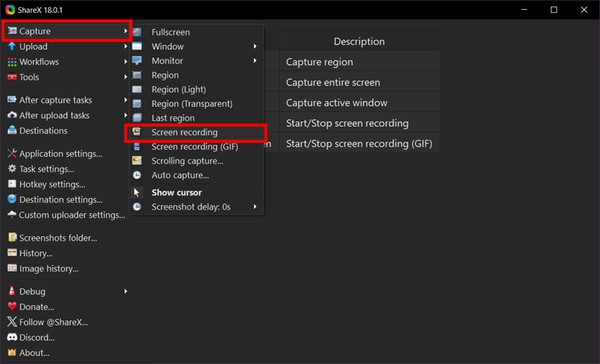Expand the Screenshot delay submenu arrow
Image resolution: width=600 pixels, height=364 pixels.
point(255,207)
